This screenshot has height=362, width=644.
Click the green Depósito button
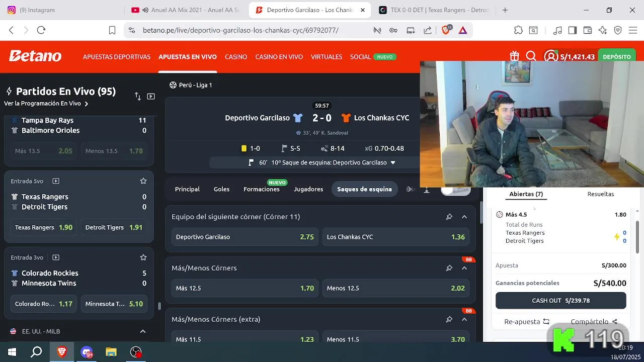617,56
